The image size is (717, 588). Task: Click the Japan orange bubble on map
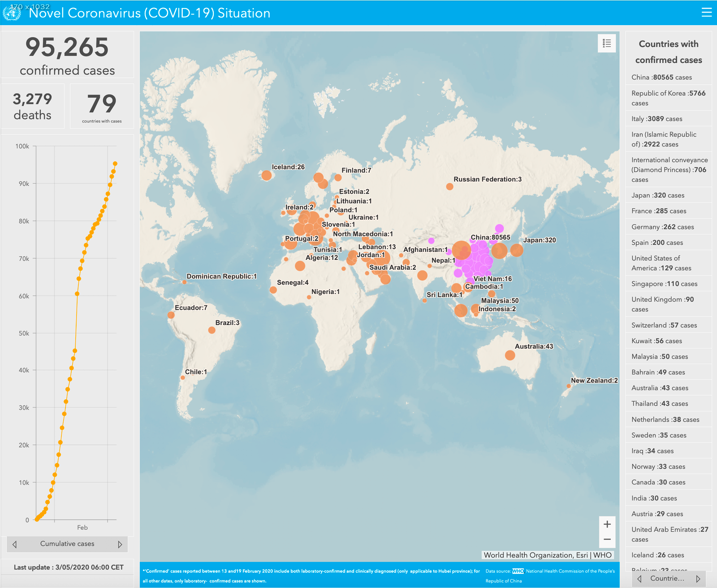517,250
